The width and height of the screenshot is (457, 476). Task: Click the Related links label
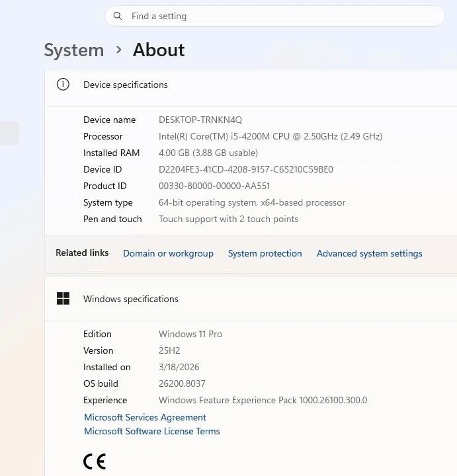82,253
